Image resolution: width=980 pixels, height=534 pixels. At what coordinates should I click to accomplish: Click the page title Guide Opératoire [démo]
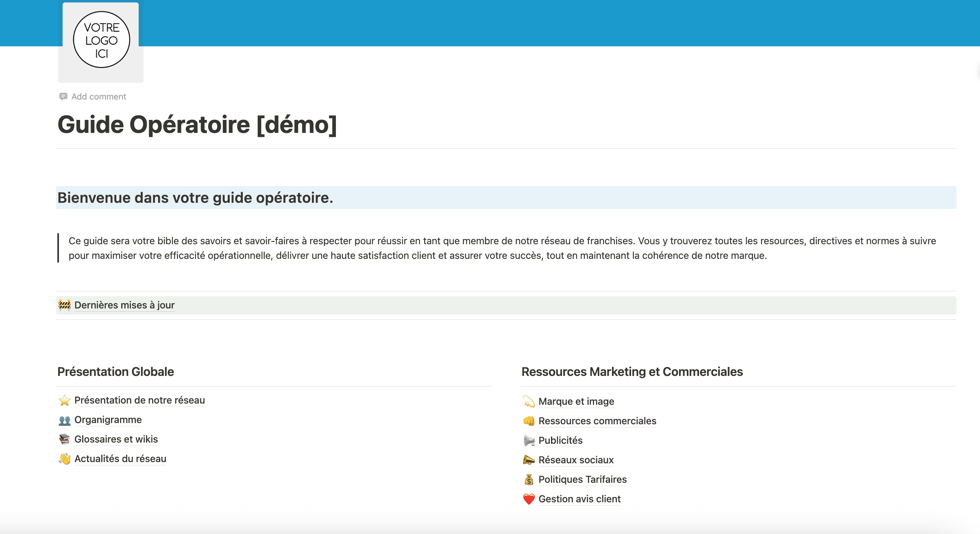click(x=197, y=124)
